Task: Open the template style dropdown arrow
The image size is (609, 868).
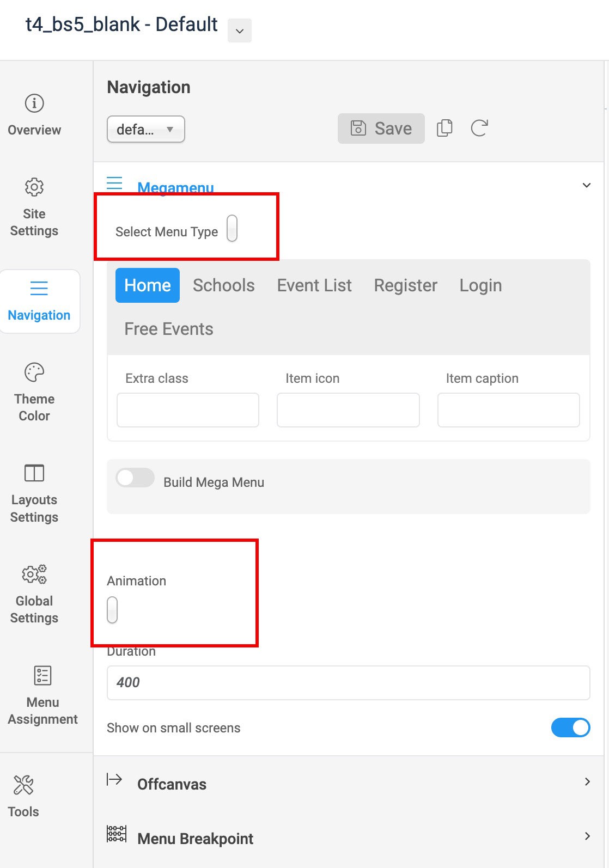Action: pyautogui.click(x=240, y=30)
